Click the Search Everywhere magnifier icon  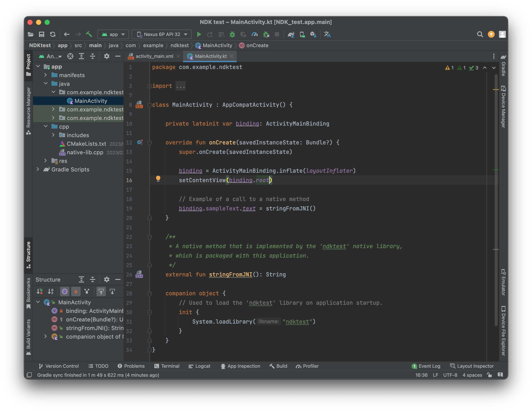[x=480, y=34]
